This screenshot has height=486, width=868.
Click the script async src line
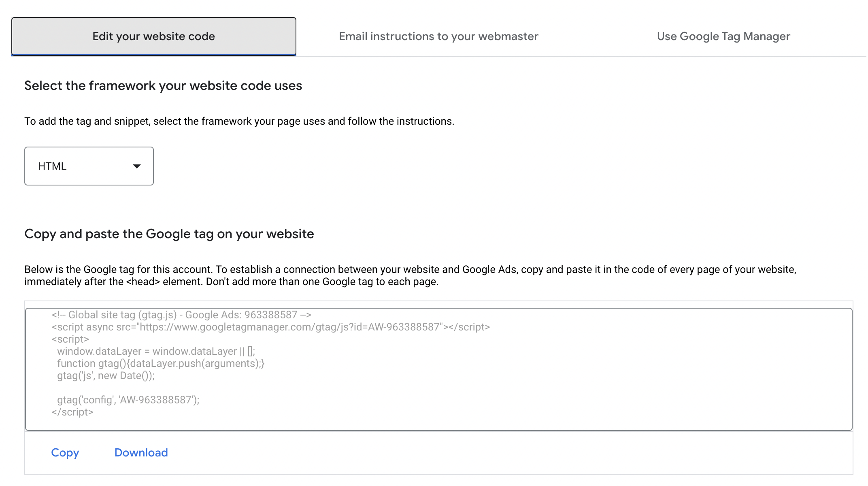point(271,327)
